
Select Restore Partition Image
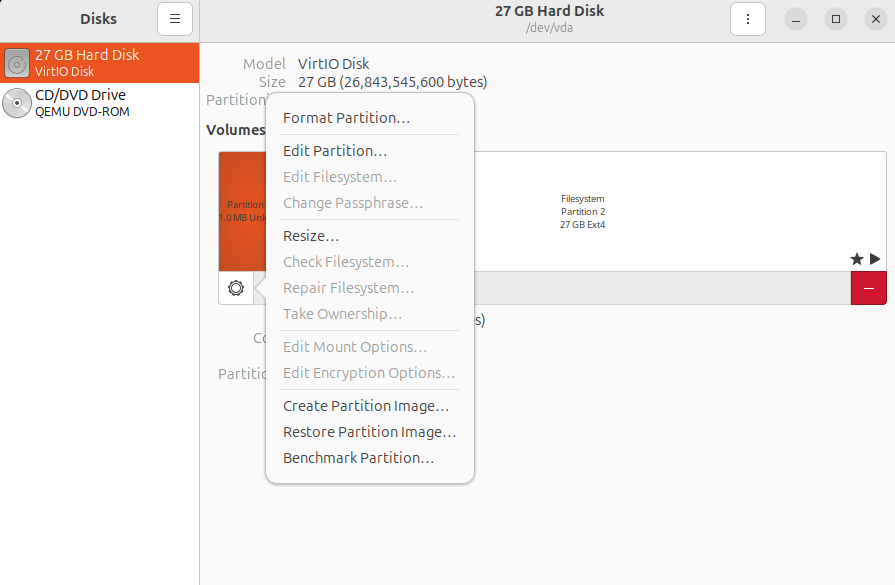(x=367, y=431)
